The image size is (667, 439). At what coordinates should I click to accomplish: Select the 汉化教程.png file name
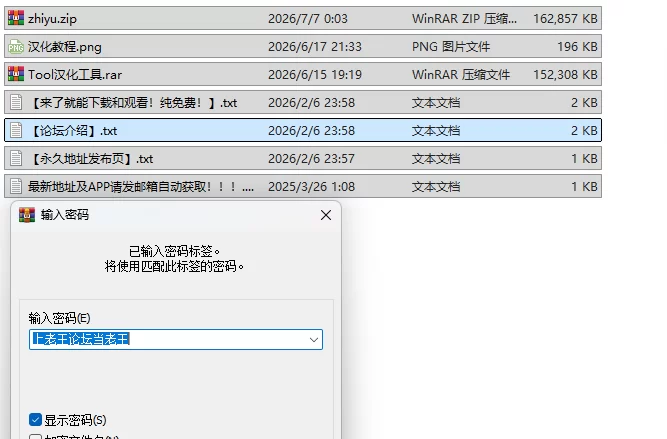tap(65, 47)
